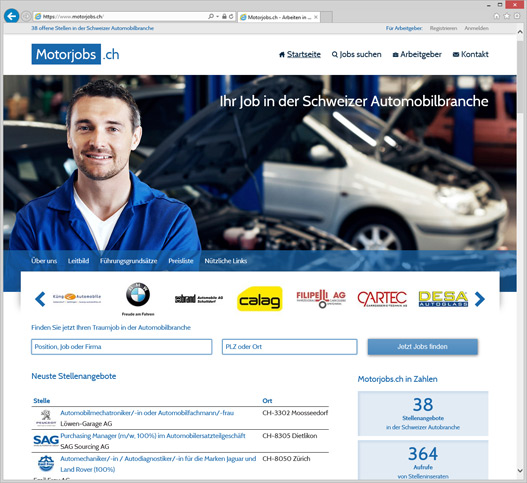Click the browser forward arrow button
527x483 pixels.
tap(26, 16)
